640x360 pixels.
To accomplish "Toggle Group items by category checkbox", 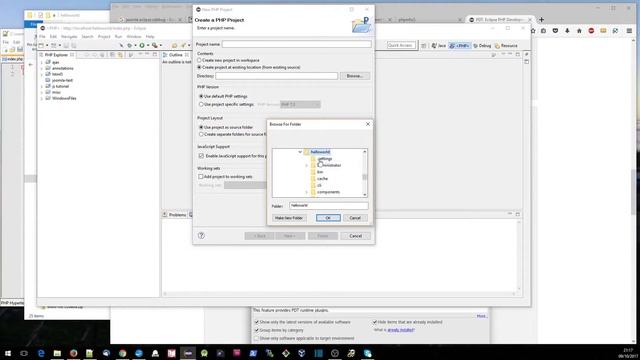I will 256,330.
